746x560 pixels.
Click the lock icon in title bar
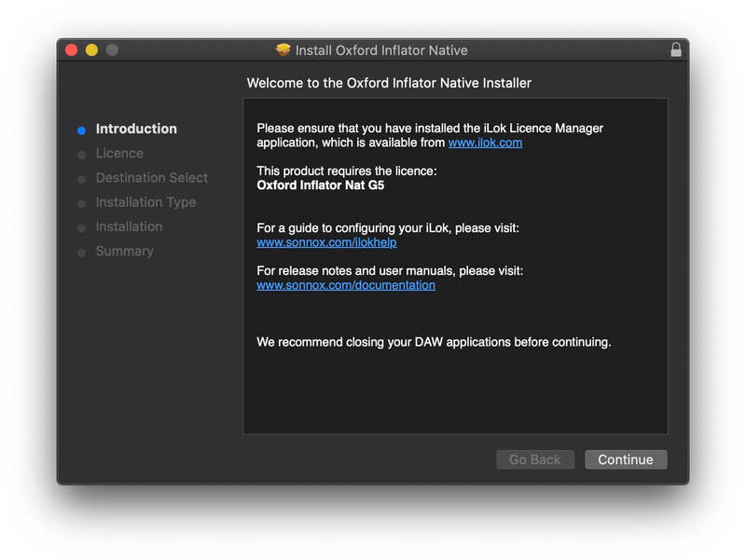(x=675, y=49)
